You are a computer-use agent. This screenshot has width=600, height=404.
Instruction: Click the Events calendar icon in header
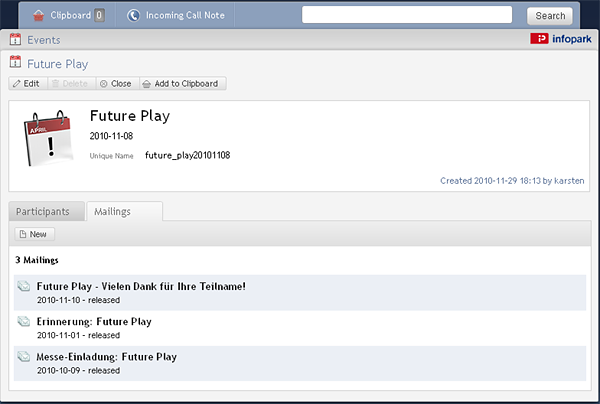pyautogui.click(x=15, y=39)
